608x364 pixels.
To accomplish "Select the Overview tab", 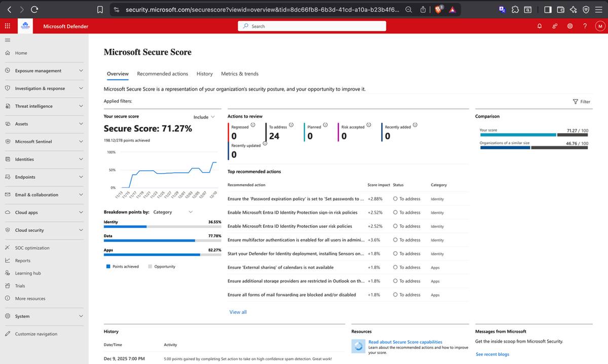I will [x=118, y=74].
